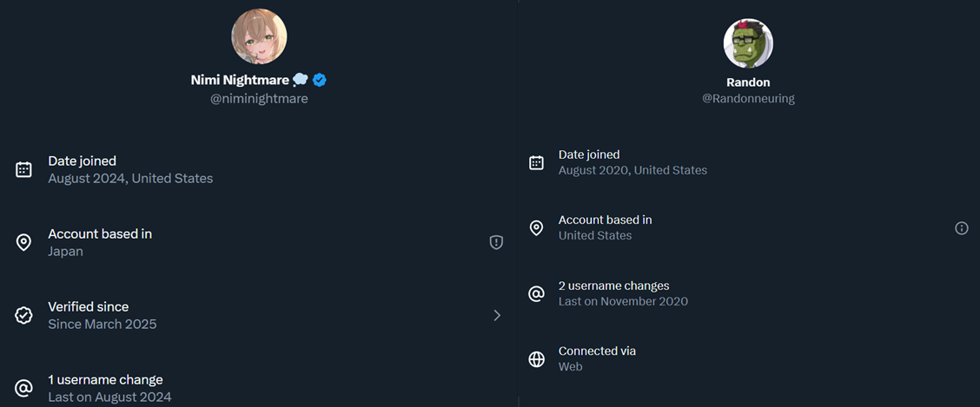Click the @ icon beside 1 username change
The image size is (980, 407).
pyautogui.click(x=23, y=388)
